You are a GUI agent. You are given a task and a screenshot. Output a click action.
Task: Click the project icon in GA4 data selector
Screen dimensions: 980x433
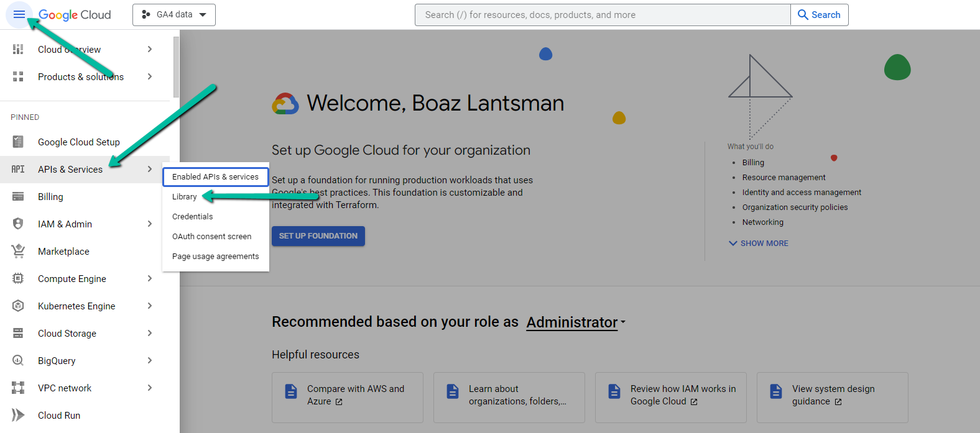click(x=146, y=14)
